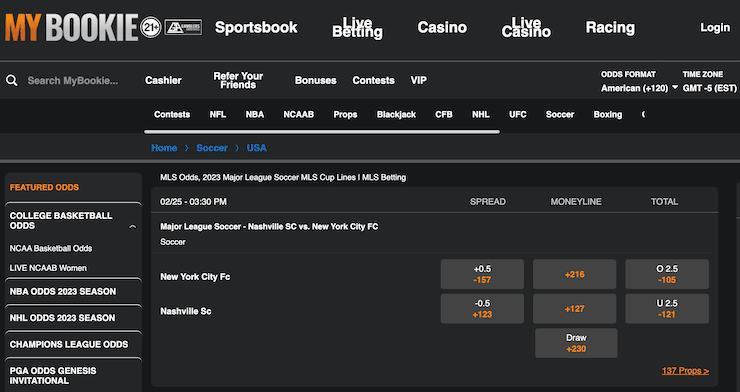Click the Login button
740x392 pixels.
click(x=715, y=27)
